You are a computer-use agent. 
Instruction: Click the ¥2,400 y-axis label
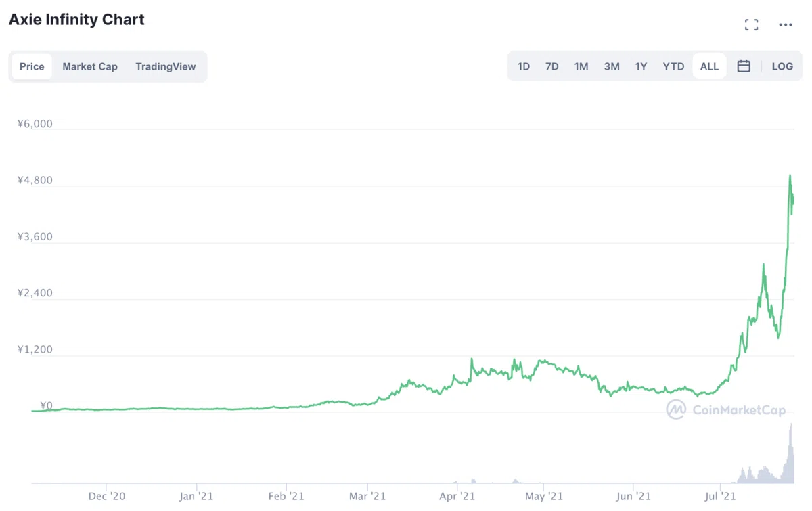point(35,293)
